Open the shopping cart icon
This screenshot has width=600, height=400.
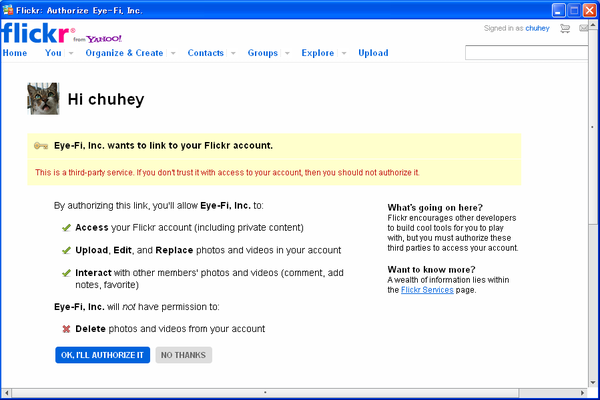[x=565, y=28]
